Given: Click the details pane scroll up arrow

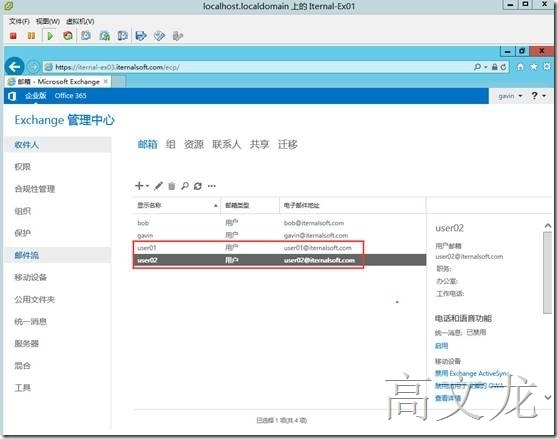Looking at the screenshot, I should 548,226.
